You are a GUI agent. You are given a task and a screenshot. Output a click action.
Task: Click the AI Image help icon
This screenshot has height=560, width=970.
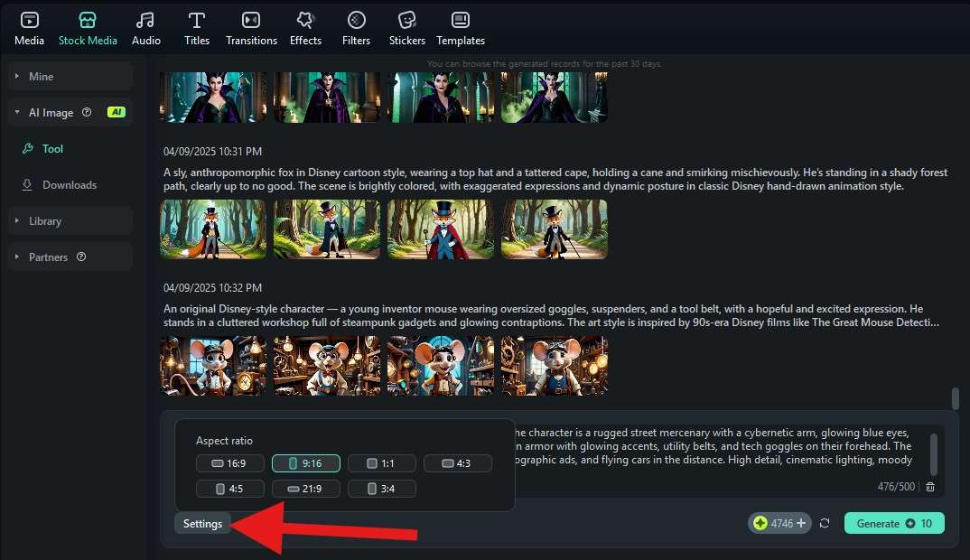tap(87, 112)
